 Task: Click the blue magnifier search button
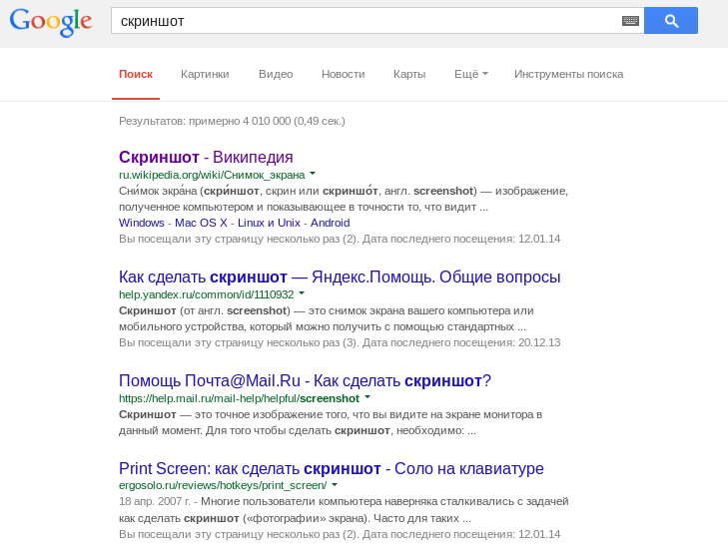pos(671,20)
